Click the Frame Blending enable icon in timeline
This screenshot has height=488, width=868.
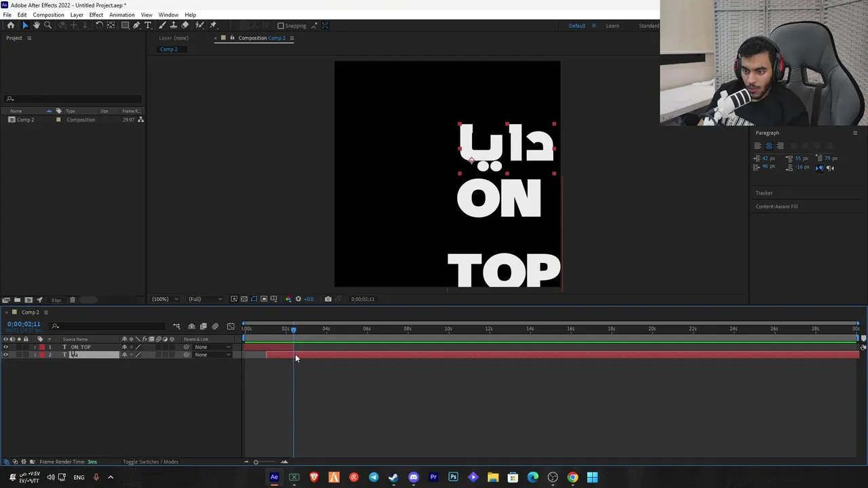tap(203, 326)
